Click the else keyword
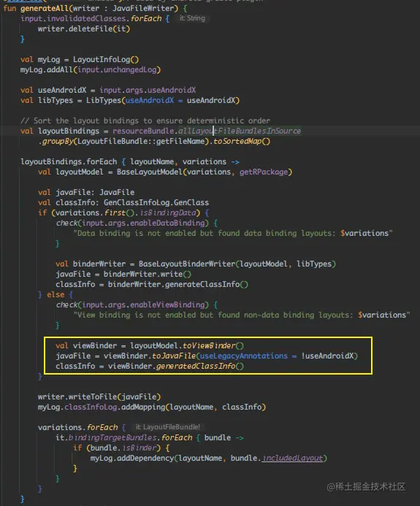 (56, 295)
